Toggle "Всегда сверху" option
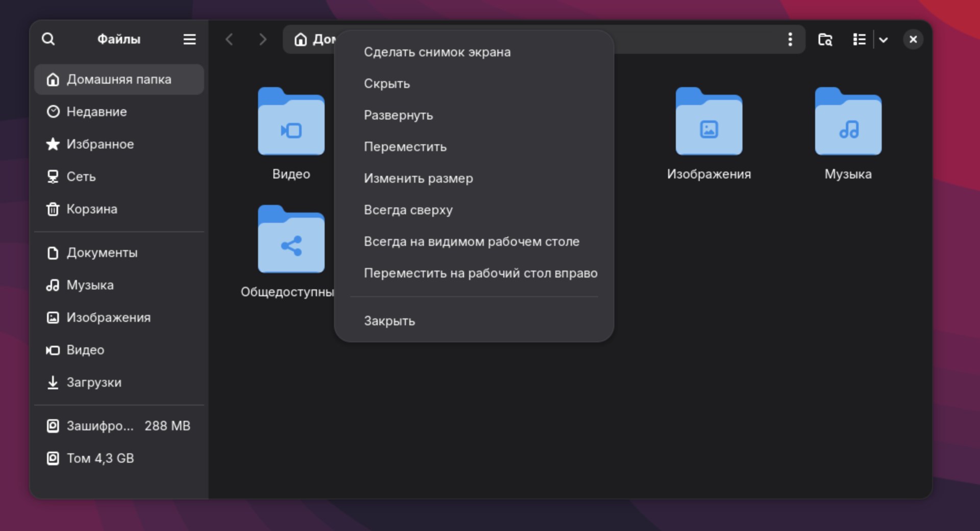 pos(408,210)
